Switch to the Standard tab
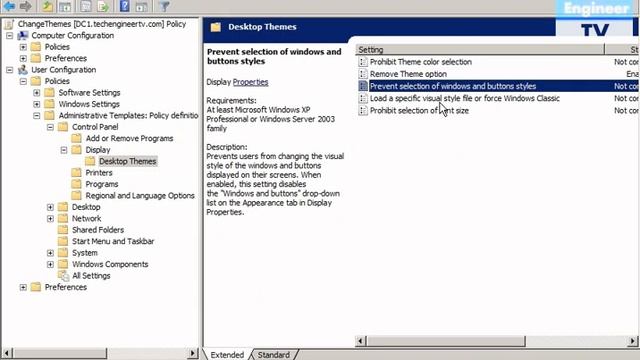Image resolution: width=640 pixels, height=360 pixels. pyautogui.click(x=273, y=355)
